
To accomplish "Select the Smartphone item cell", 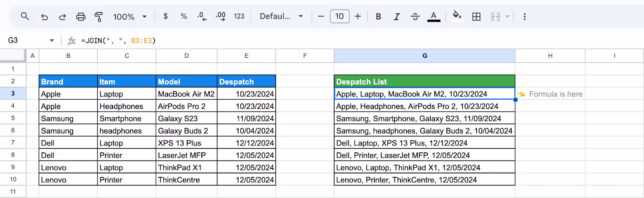I will point(127,119).
